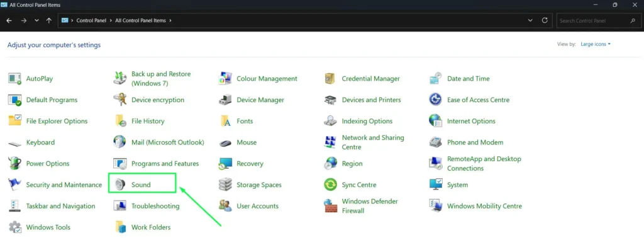
Task: Open the 'Keyboard' text link
Action: click(x=40, y=142)
